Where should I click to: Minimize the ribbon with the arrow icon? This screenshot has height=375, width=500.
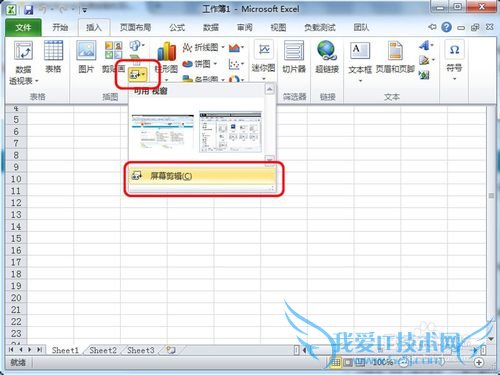(x=432, y=27)
